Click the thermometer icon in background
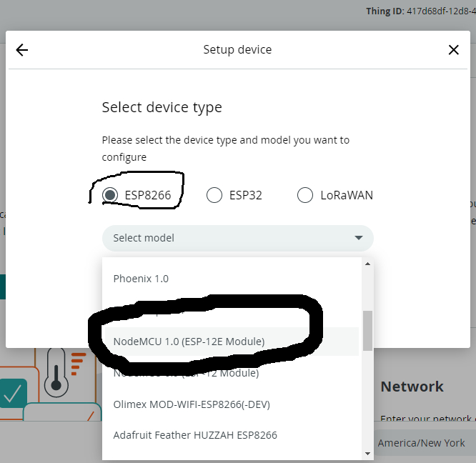The image size is (476, 463). [56, 372]
